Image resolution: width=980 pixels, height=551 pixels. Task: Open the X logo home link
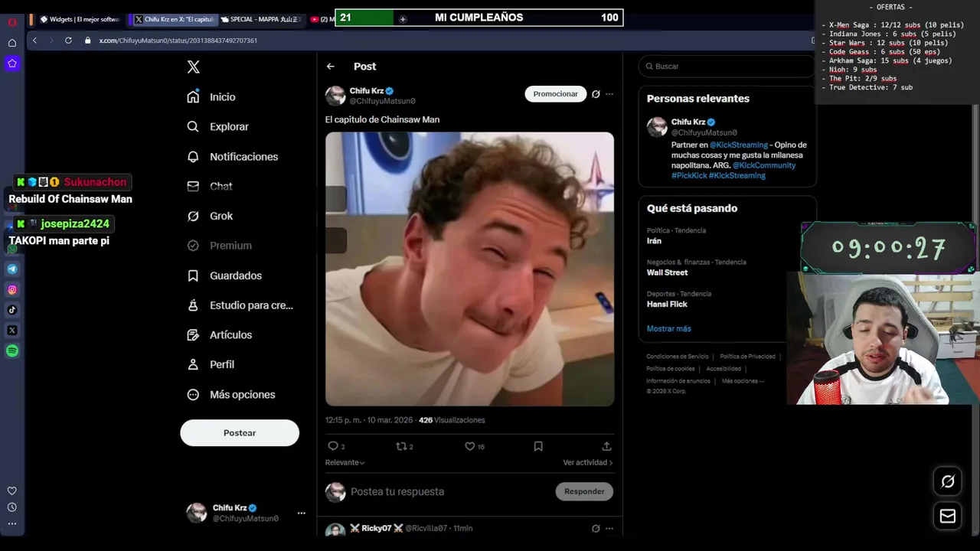coord(194,67)
